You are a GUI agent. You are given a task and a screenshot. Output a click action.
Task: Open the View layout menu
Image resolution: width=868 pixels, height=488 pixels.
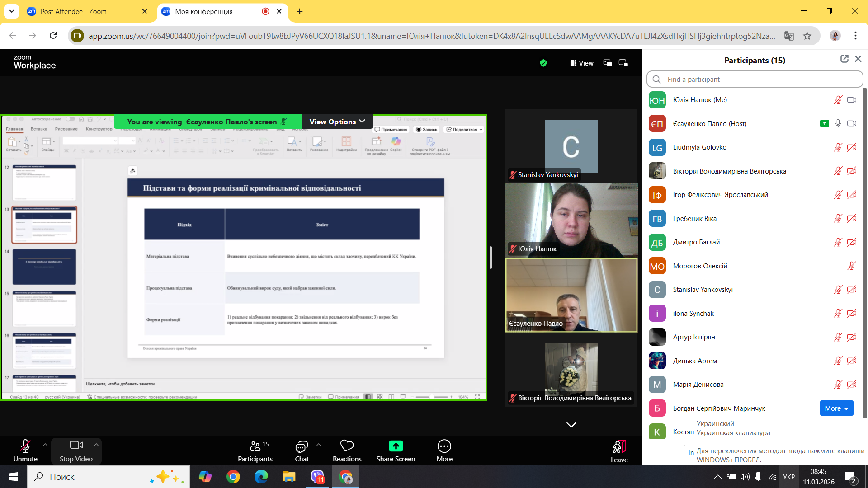point(582,63)
